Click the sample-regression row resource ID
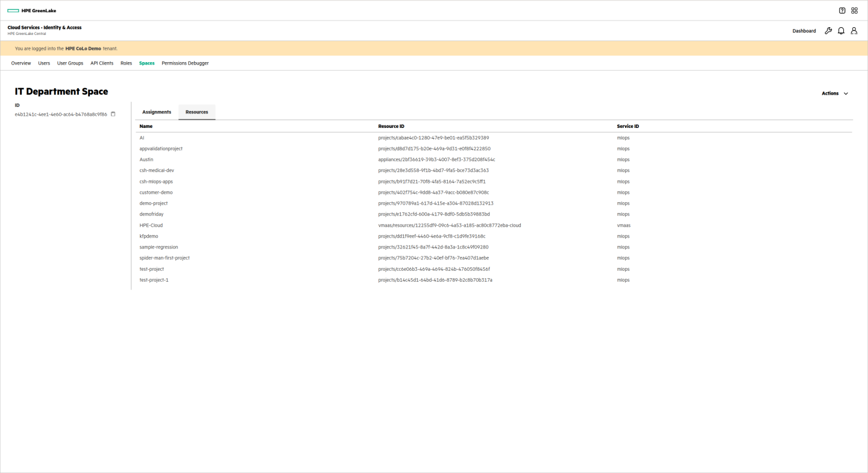 (433, 247)
